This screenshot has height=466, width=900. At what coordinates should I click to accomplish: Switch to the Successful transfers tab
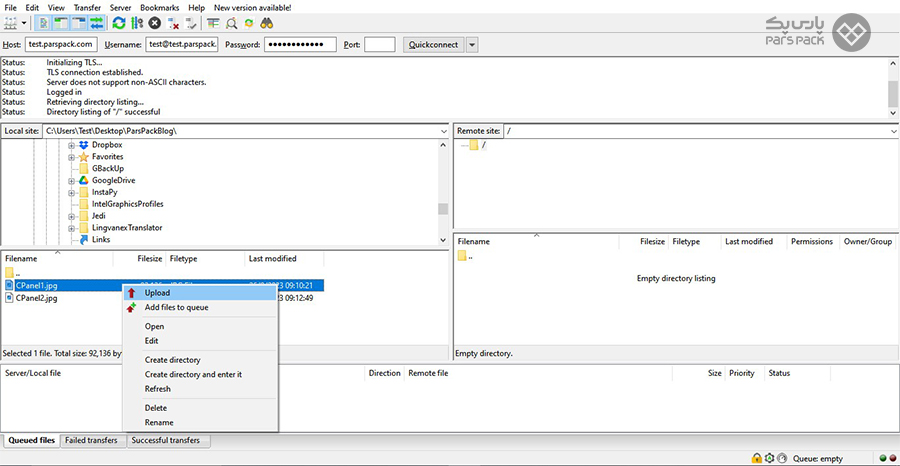click(166, 441)
